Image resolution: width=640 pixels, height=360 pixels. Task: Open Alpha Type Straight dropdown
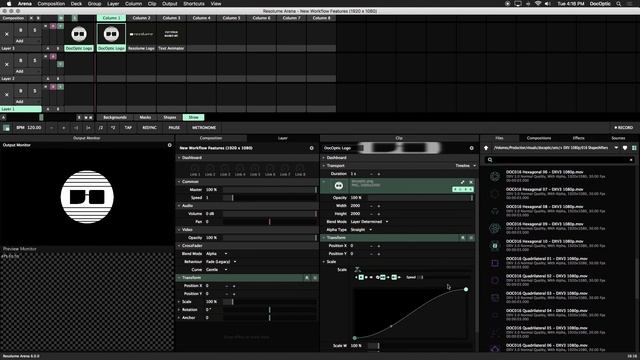point(361,230)
